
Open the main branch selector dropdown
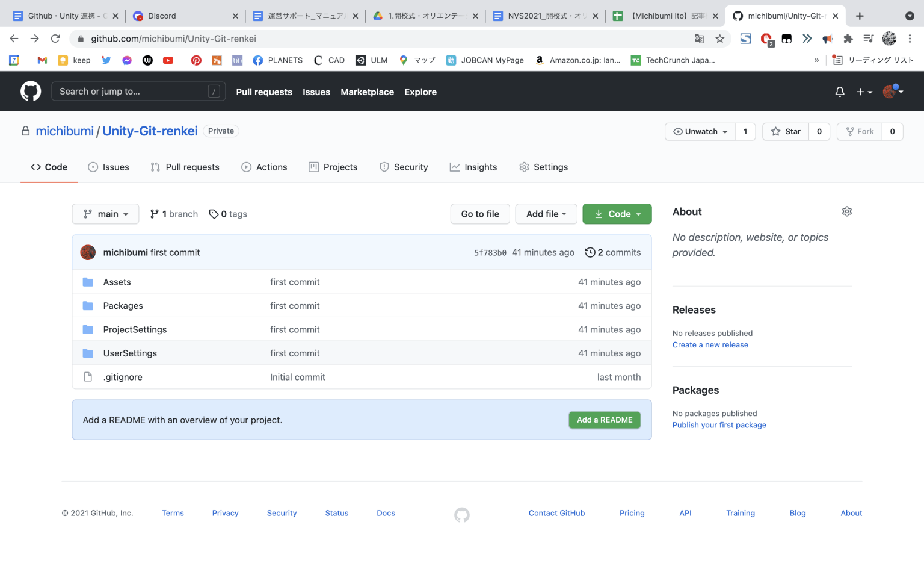coord(105,214)
